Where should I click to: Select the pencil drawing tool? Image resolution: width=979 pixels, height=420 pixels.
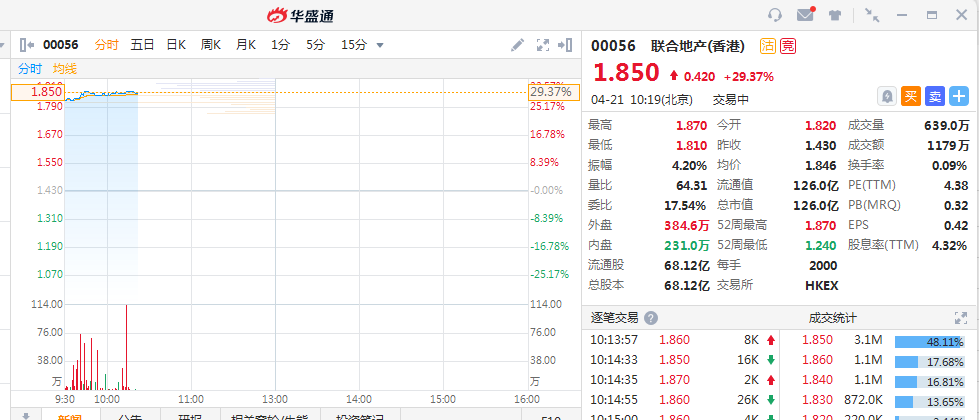[518, 44]
